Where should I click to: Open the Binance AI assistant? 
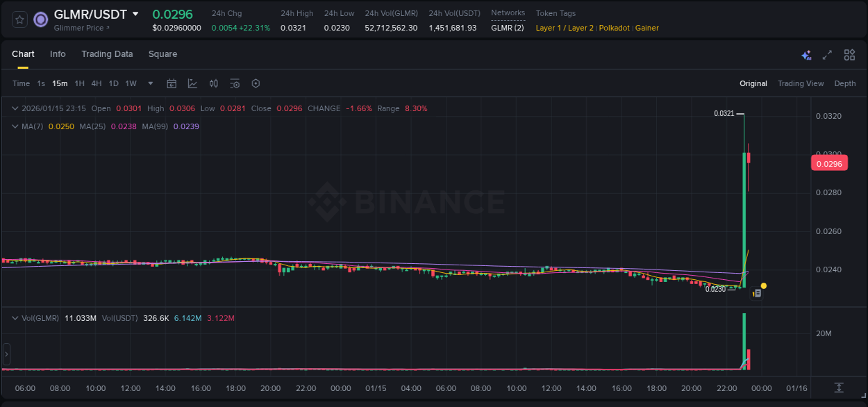coord(806,54)
